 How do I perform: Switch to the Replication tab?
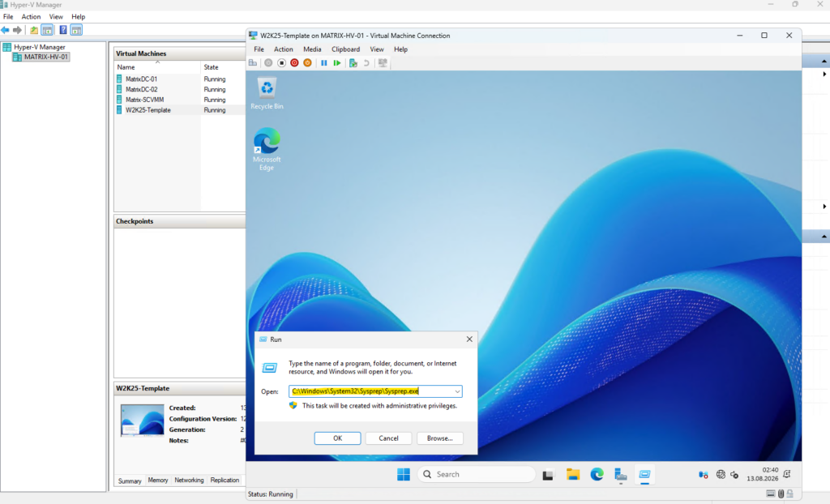click(x=225, y=481)
